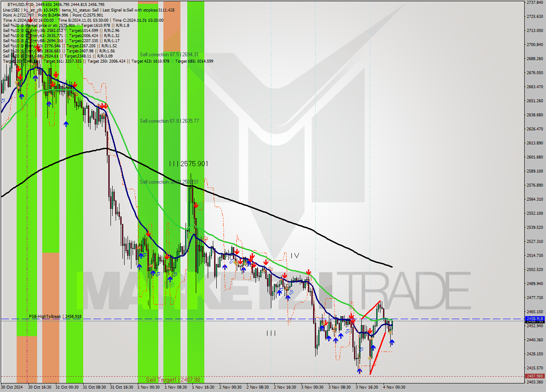Click the line with 'Target:2348.11 || R/R:3.09'
This screenshot has width=546, height=392.
point(58,56)
